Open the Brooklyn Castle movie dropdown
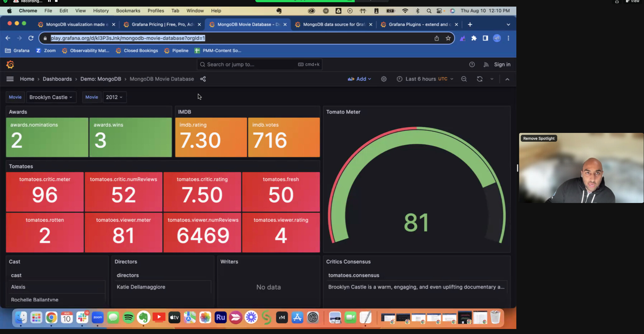This screenshot has width=644, height=334. [x=51, y=97]
